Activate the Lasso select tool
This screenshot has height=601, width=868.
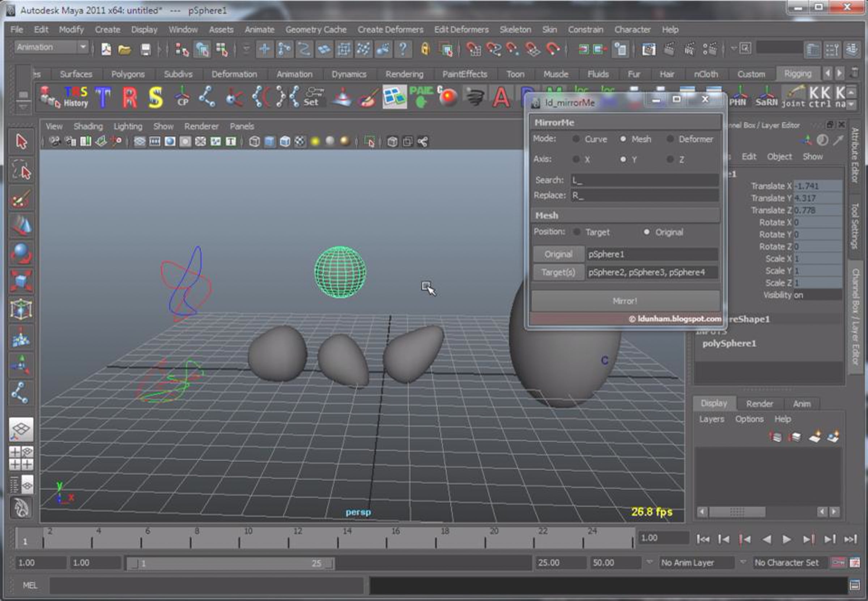21,170
